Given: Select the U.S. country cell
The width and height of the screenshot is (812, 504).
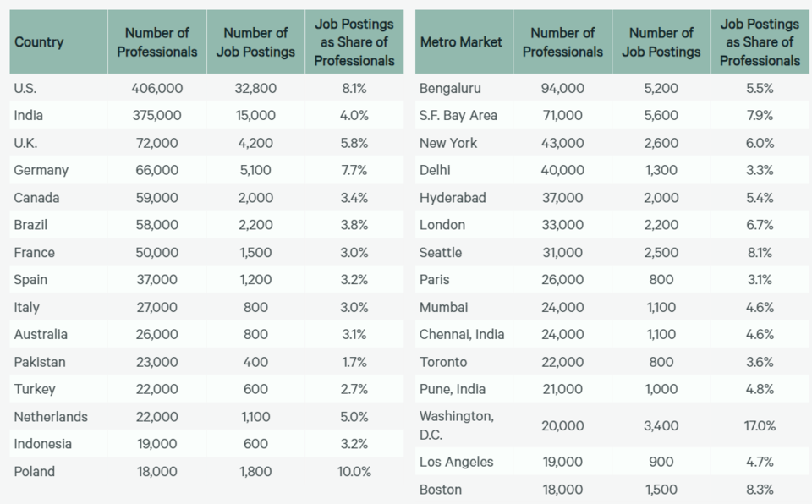Looking at the screenshot, I should pyautogui.click(x=25, y=88).
